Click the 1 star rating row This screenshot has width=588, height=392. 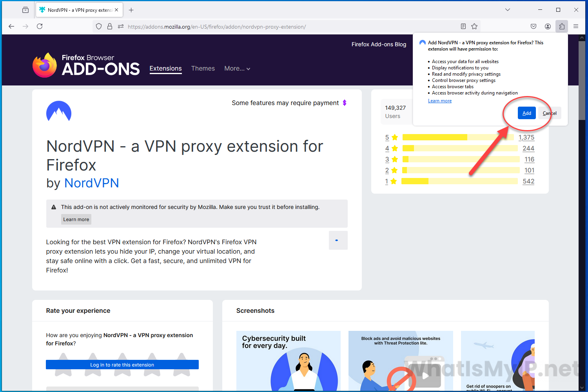point(460,181)
